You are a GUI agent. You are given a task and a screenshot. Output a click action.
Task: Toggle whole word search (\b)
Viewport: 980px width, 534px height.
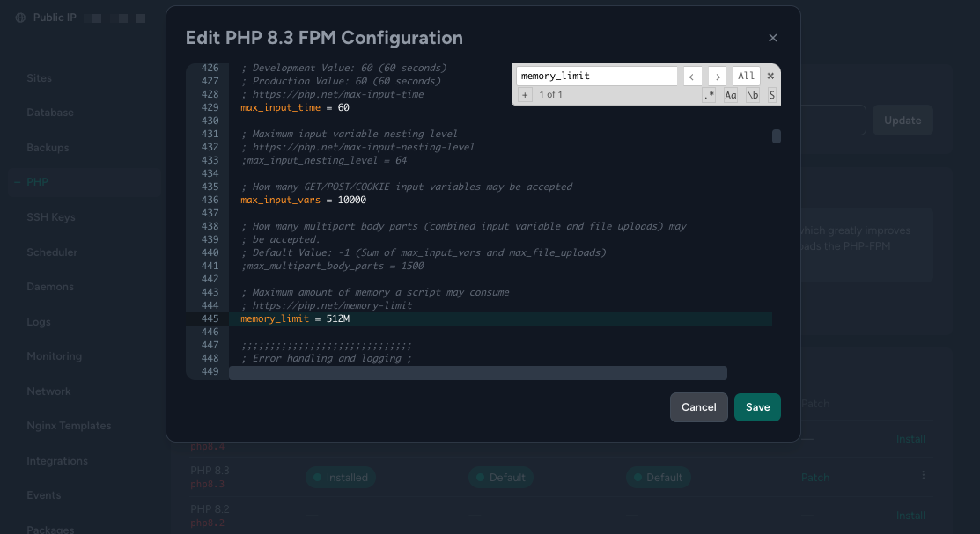[x=753, y=95]
